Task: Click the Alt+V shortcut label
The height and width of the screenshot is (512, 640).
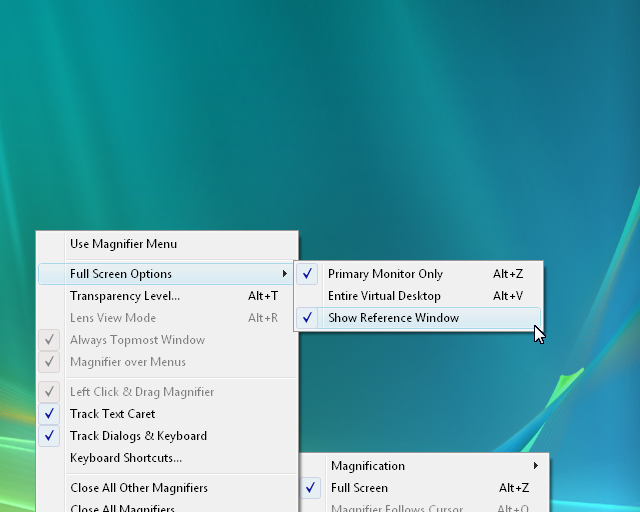Action: [x=508, y=296]
